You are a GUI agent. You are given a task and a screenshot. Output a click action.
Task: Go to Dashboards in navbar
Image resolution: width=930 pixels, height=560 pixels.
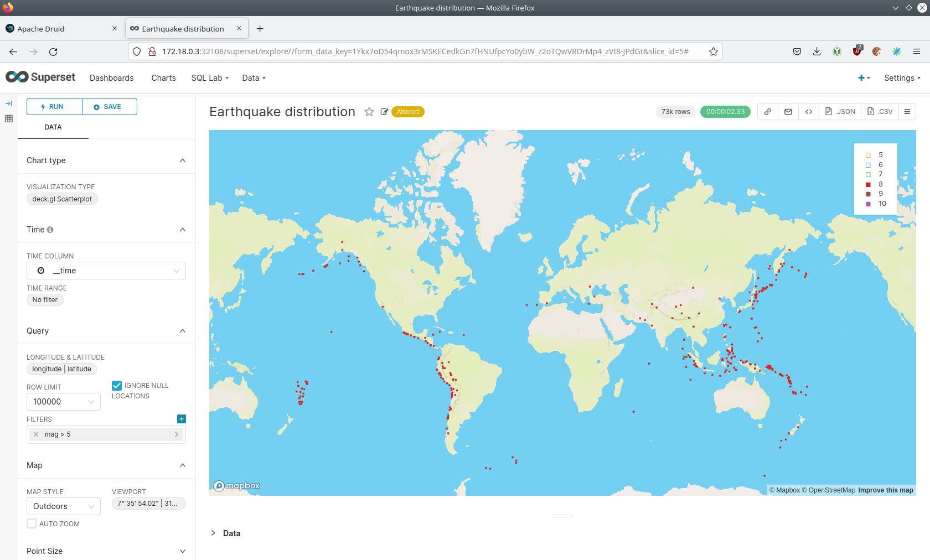coord(112,78)
